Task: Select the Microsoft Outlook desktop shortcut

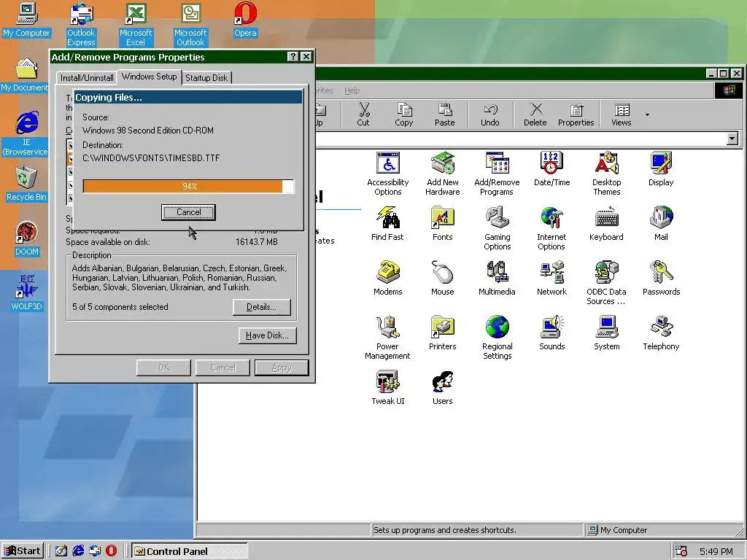Action: click(x=190, y=24)
